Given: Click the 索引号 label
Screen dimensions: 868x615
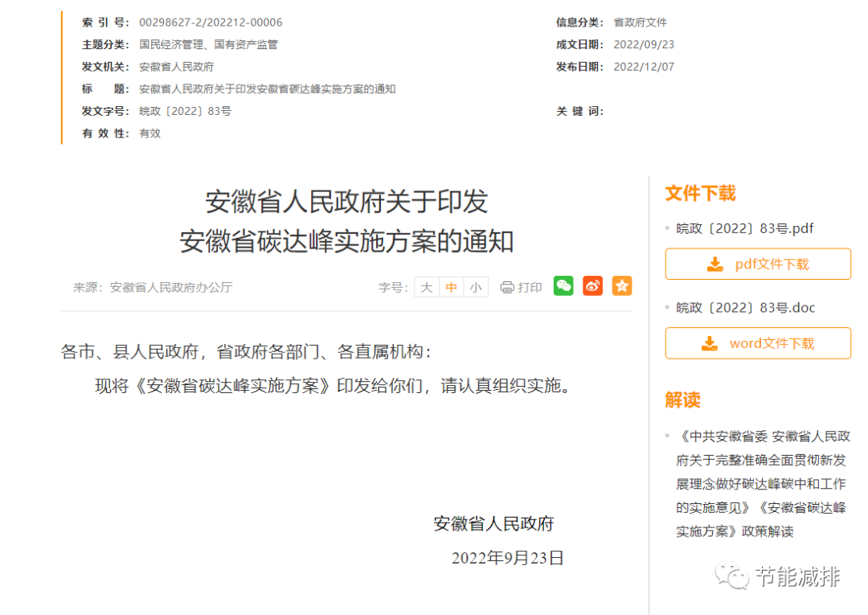Looking at the screenshot, I should pos(105,23).
